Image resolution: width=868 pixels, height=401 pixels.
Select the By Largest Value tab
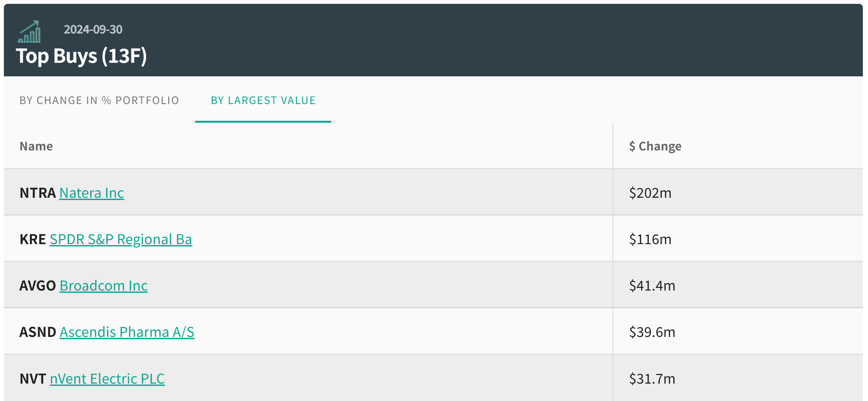click(x=263, y=100)
